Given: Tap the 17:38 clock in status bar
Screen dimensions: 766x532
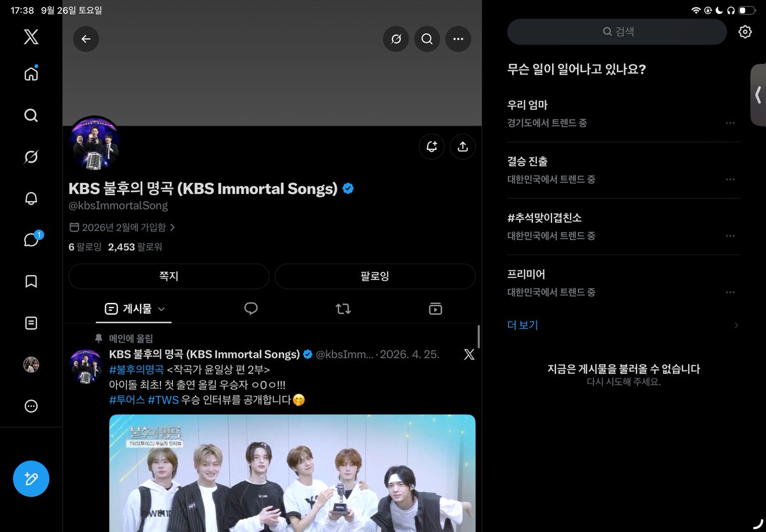Looking at the screenshot, I should (22, 10).
